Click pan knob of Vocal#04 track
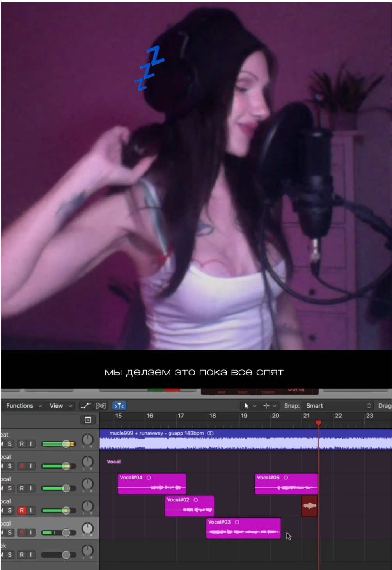 pyautogui.click(x=87, y=484)
